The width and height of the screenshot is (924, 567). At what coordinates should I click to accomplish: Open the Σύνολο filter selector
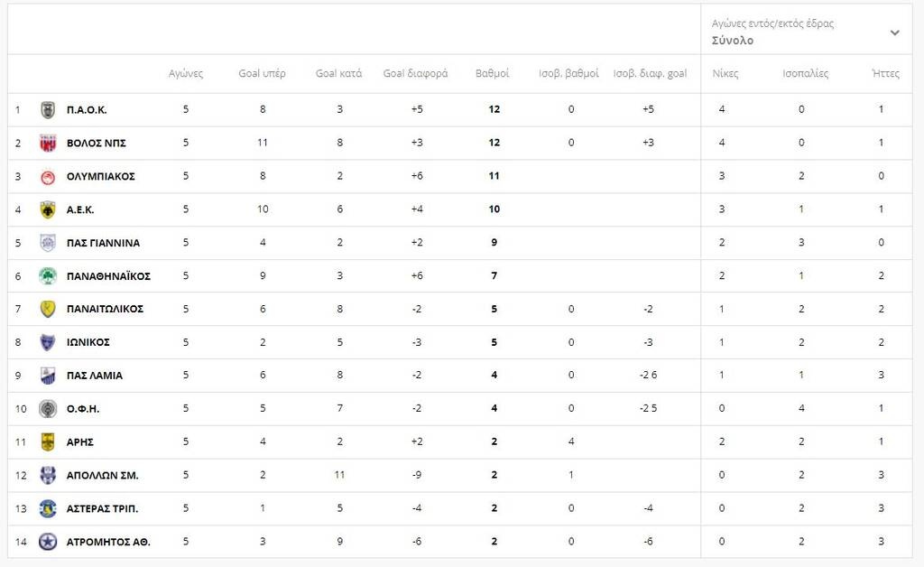click(x=733, y=41)
